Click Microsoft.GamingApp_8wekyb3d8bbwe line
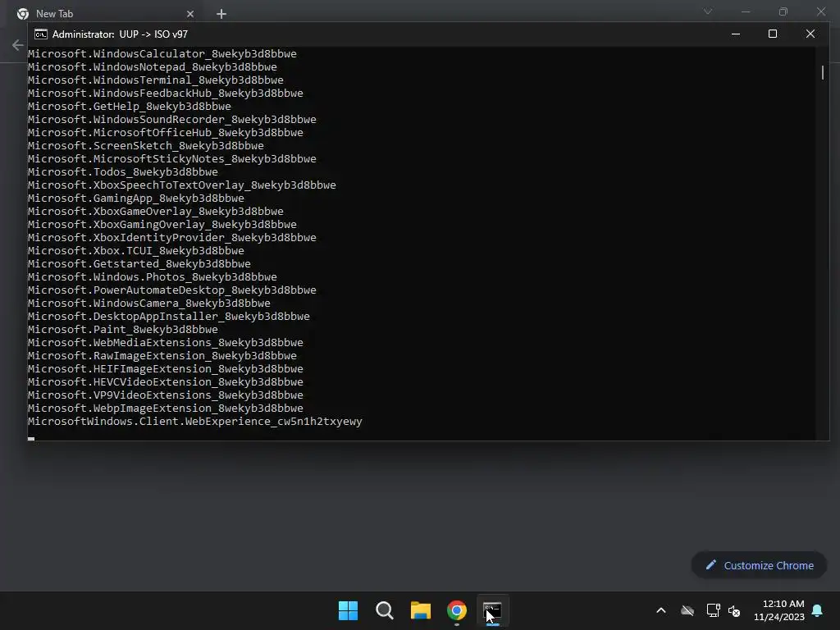Image resolution: width=840 pixels, height=630 pixels. tap(136, 199)
